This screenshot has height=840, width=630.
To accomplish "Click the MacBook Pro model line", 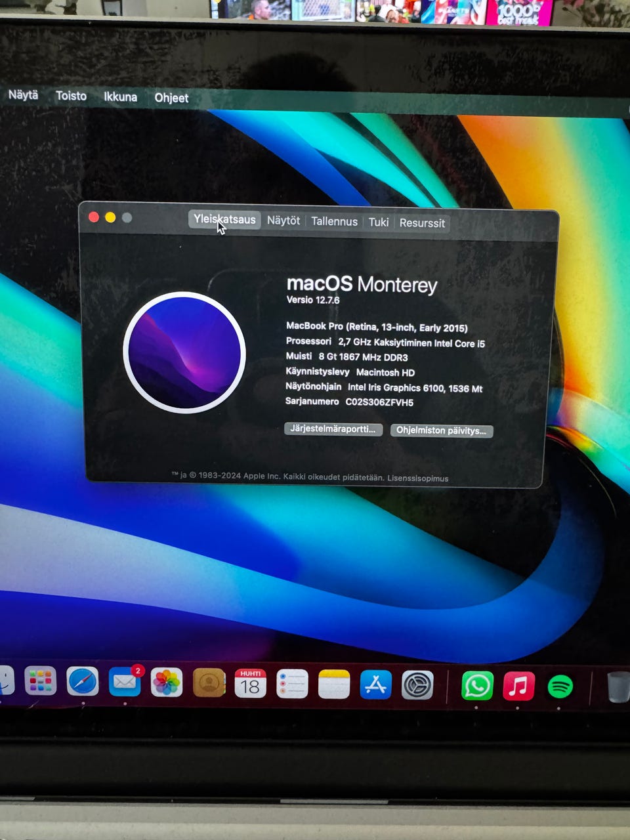I will click(377, 327).
